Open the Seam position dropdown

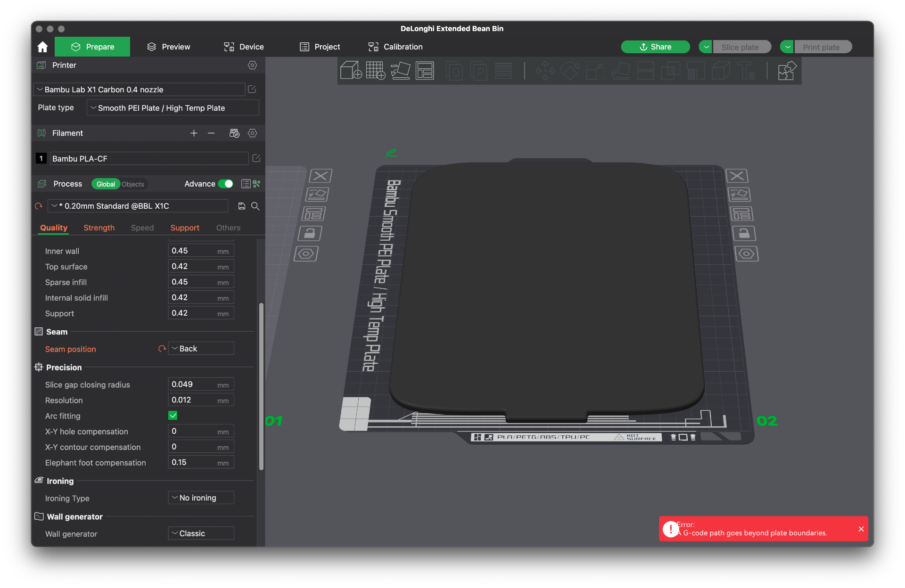click(x=201, y=349)
